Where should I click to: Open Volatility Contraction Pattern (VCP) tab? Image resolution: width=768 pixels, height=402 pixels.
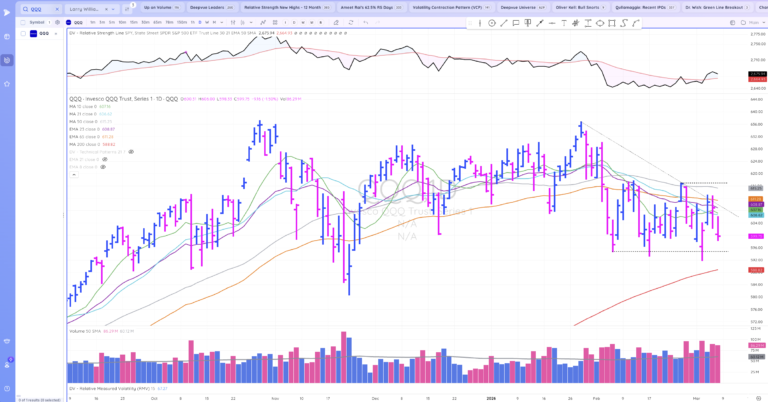click(451, 8)
